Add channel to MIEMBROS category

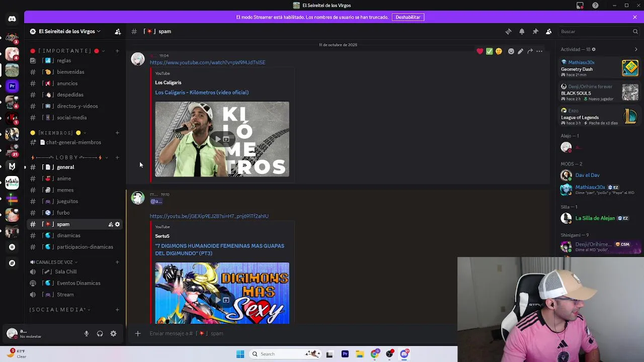pyautogui.click(x=117, y=133)
